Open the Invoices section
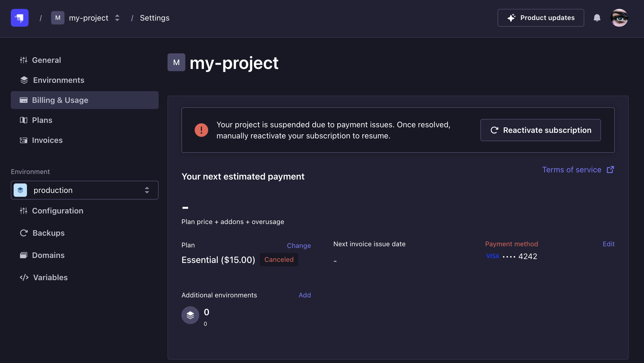The width and height of the screenshot is (644, 363). click(x=47, y=140)
